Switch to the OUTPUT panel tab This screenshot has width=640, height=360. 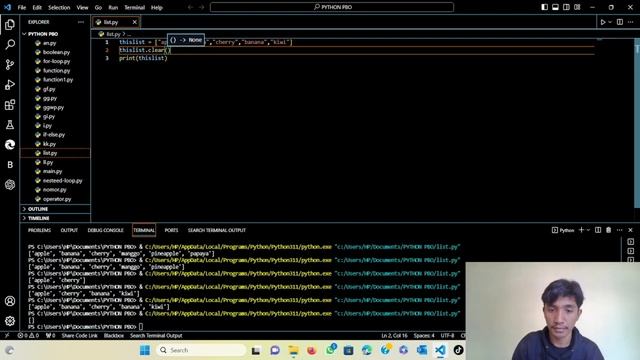pyautogui.click(x=69, y=230)
